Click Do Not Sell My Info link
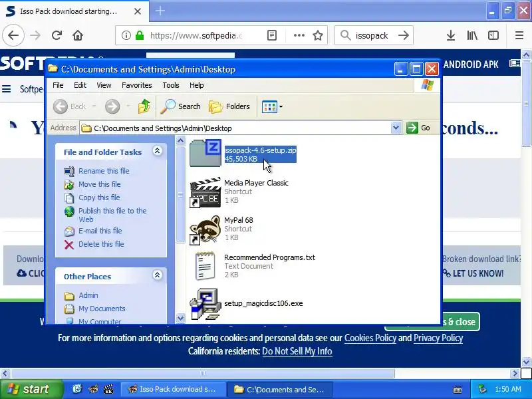The width and height of the screenshot is (532, 399). point(297,351)
